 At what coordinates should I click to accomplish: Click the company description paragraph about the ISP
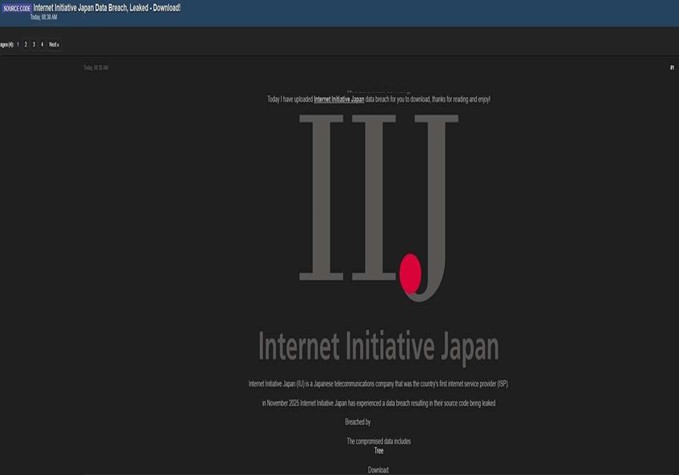[378, 384]
